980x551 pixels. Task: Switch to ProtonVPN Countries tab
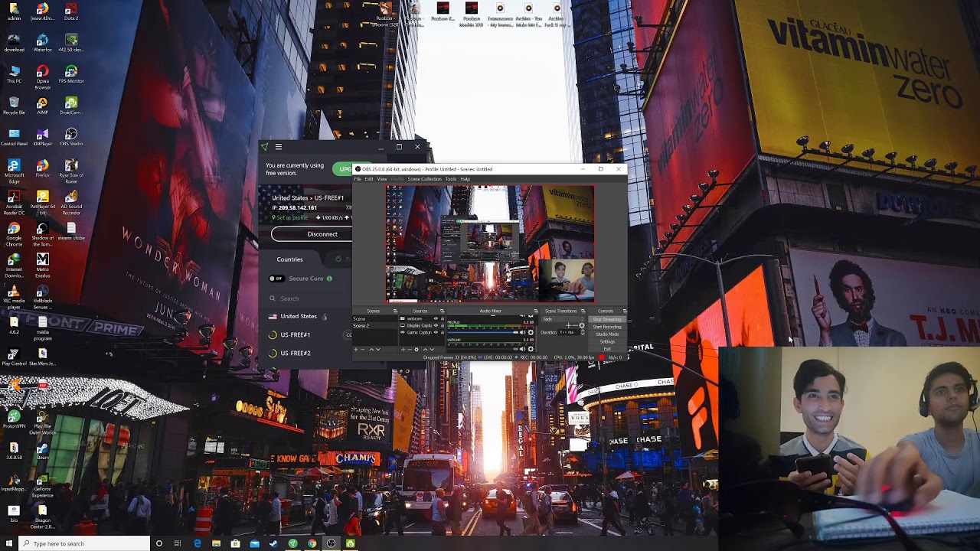tap(289, 259)
